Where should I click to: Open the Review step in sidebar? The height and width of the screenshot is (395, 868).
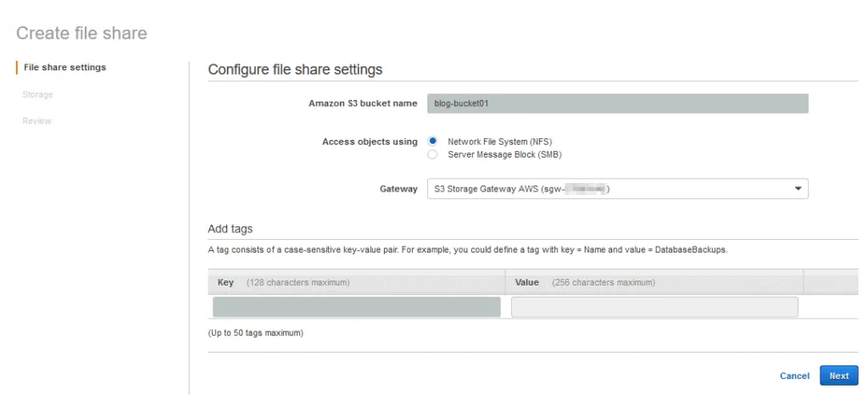pos(37,121)
